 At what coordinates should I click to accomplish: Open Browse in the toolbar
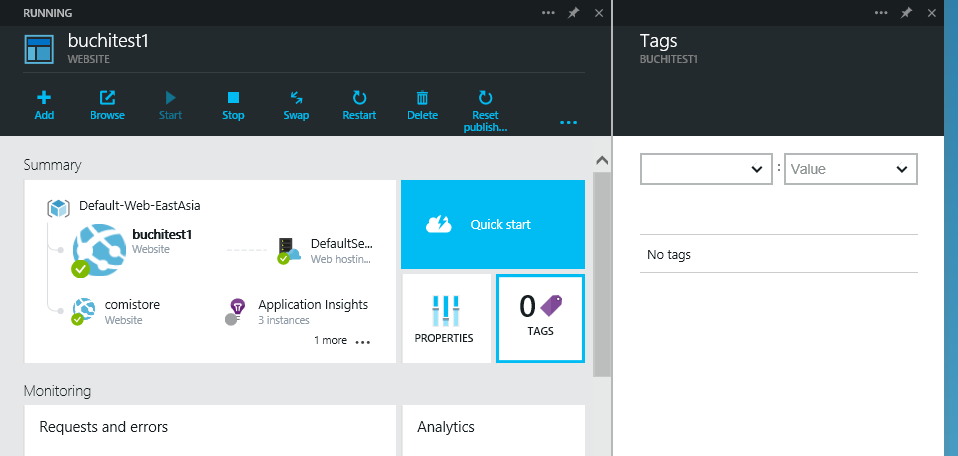click(107, 98)
